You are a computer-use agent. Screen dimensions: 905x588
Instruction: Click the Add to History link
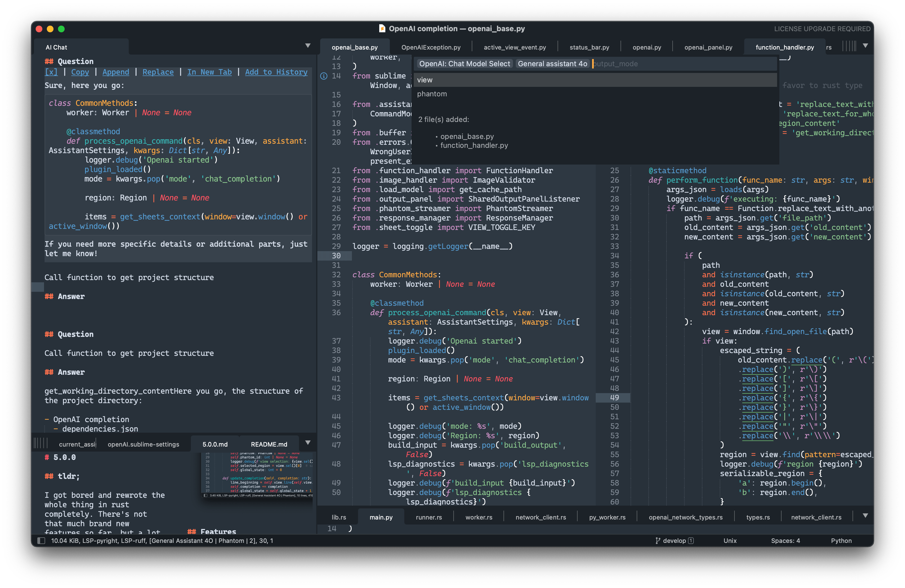point(276,72)
